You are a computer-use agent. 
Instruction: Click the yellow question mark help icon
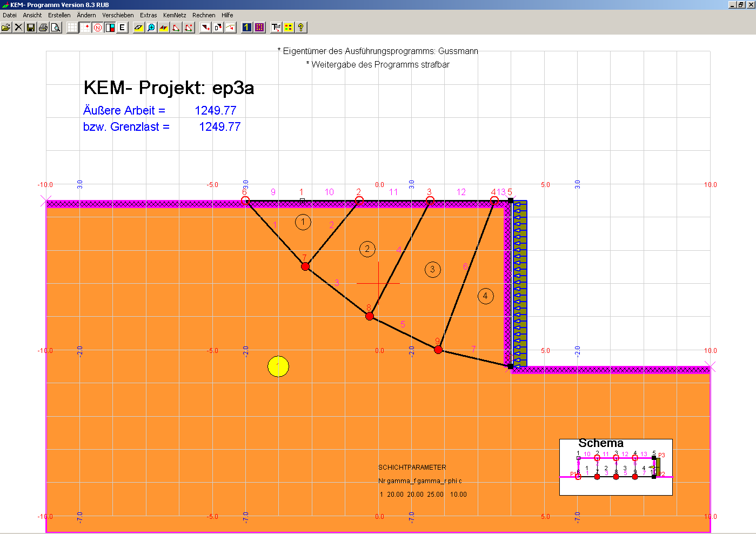click(x=301, y=27)
